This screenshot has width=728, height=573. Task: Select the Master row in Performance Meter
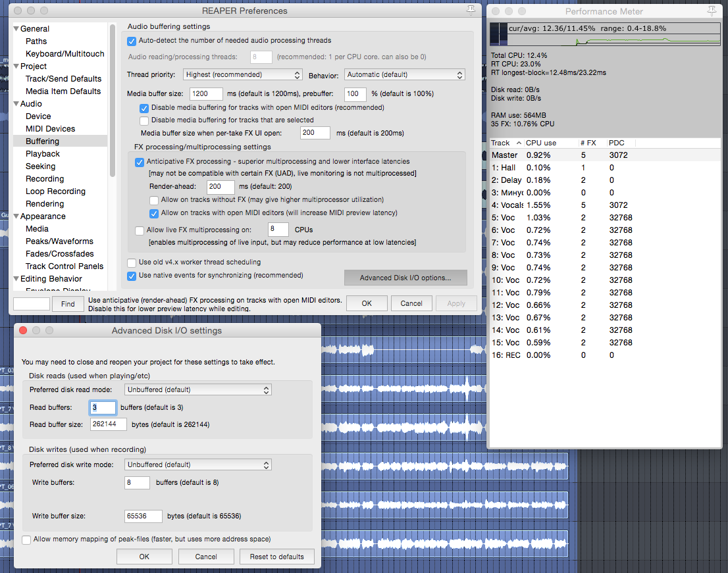tap(606, 155)
